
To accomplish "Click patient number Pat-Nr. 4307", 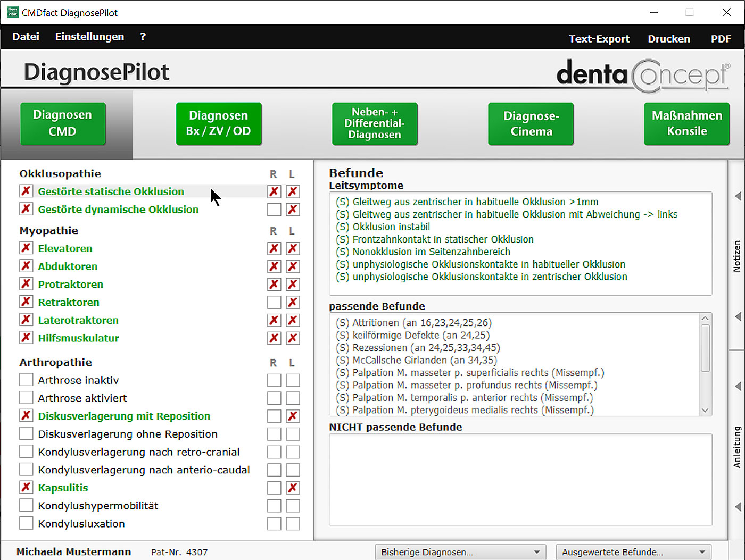I will (179, 552).
